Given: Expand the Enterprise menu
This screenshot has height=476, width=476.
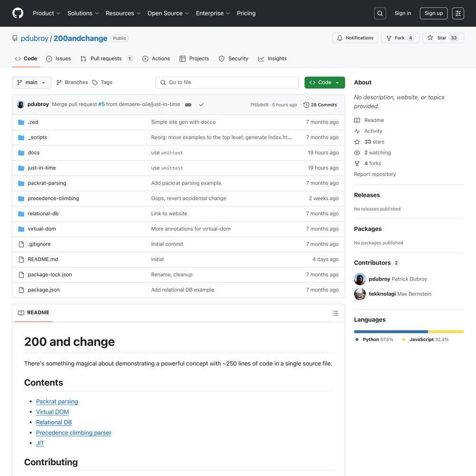Looking at the screenshot, I should (x=213, y=13).
